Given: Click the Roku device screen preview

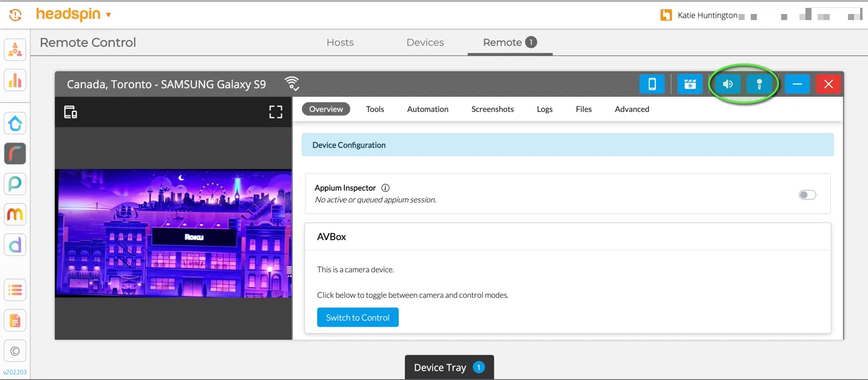Looking at the screenshot, I should pyautogui.click(x=174, y=233).
